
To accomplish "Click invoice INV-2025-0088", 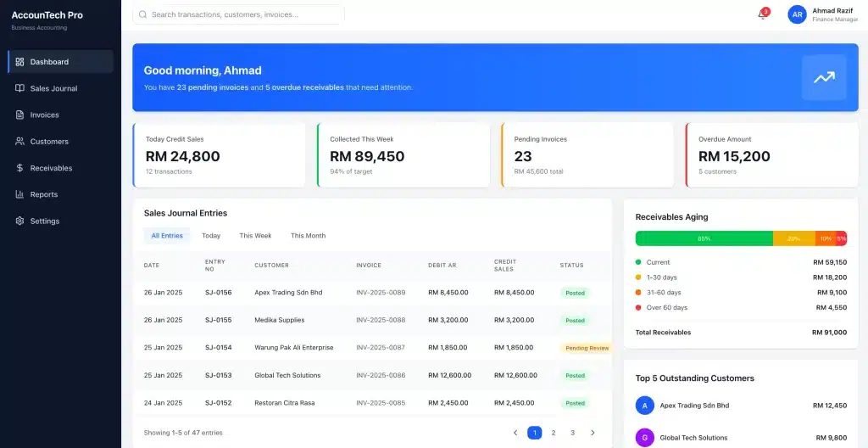I will click(x=381, y=320).
